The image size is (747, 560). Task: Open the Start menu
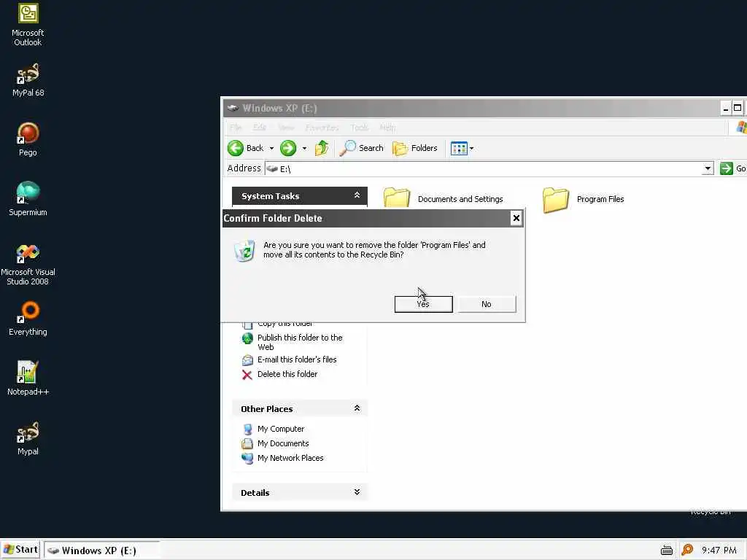click(x=20, y=550)
